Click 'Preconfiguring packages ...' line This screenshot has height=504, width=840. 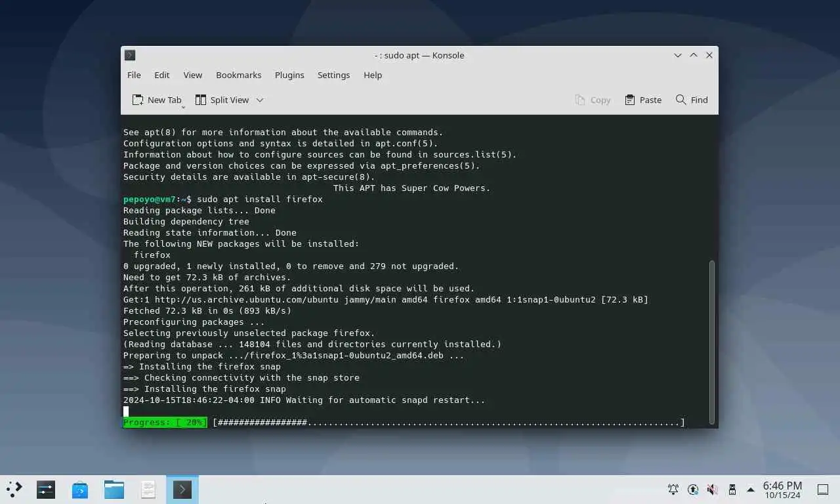coord(194,322)
